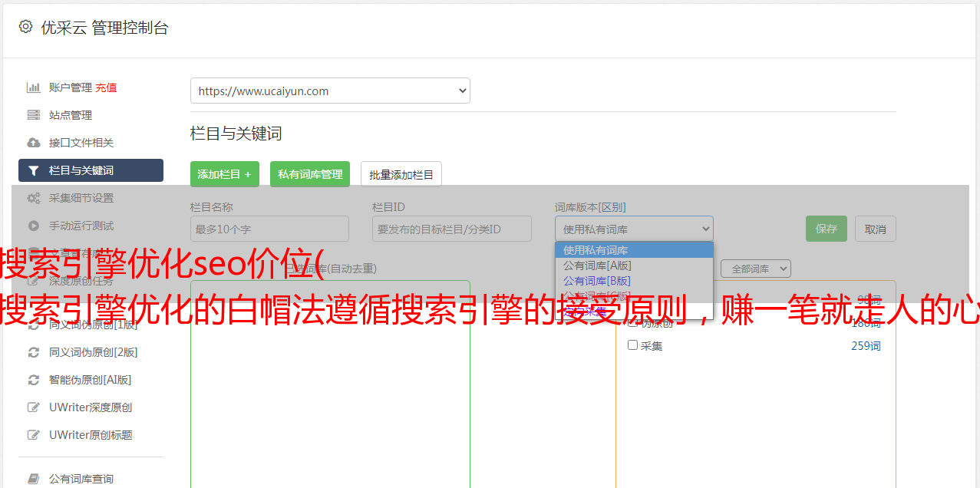This screenshot has width=980, height=488.
Task: Check the 伪原创 checkbox in the word list
Action: [633, 322]
